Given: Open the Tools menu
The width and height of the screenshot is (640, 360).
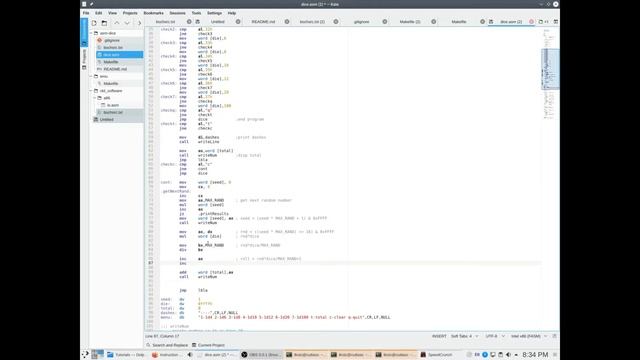Looking at the screenshot, I should [x=196, y=13].
